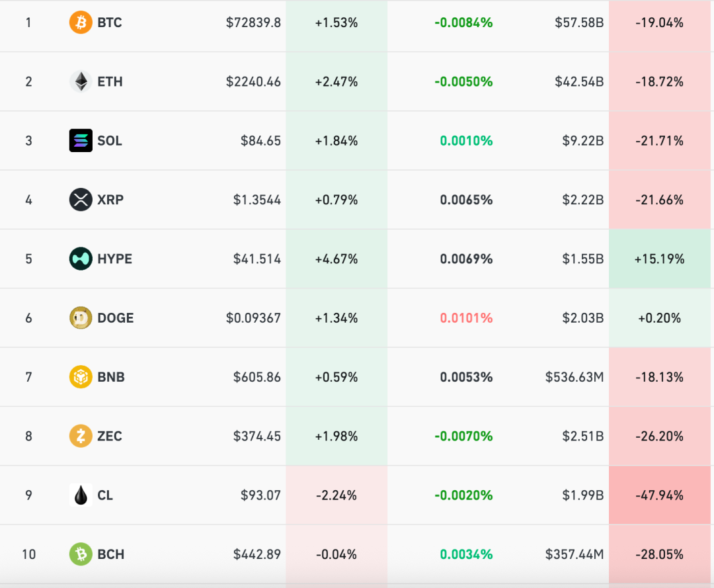714x588 pixels.
Task: Click BNB volume $536.63M
Action: (x=574, y=377)
